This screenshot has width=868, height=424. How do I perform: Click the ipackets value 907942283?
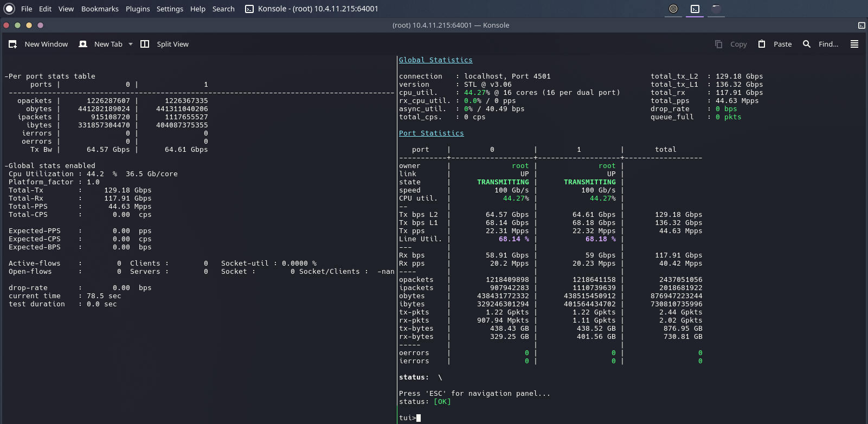pos(510,288)
